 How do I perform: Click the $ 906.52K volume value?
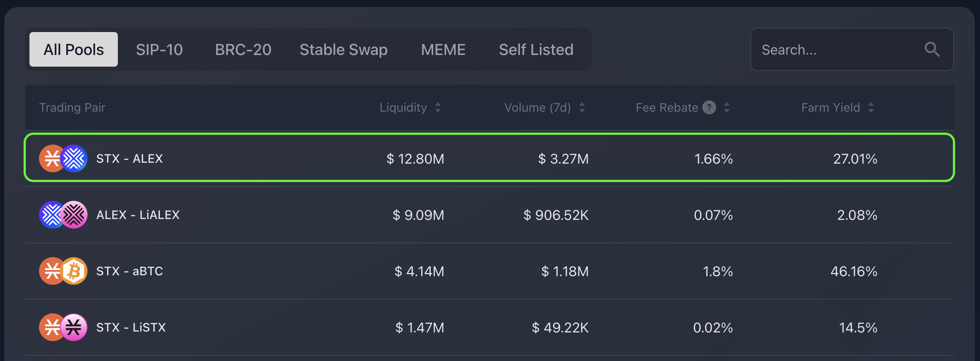tap(556, 215)
